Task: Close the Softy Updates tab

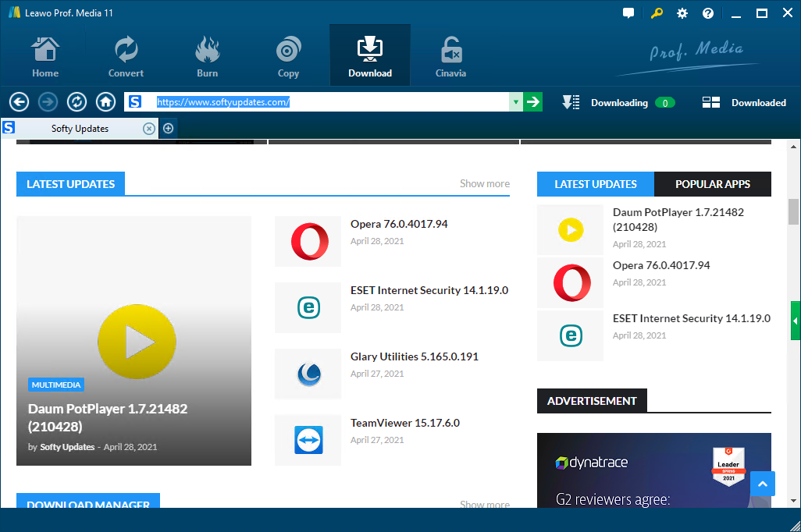Action: tap(148, 129)
